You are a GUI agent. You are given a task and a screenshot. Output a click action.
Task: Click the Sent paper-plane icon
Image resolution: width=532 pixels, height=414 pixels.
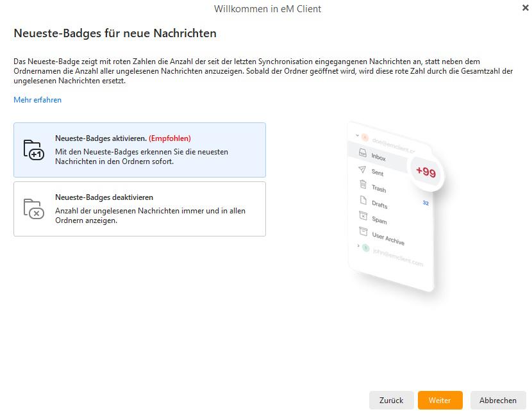(x=362, y=170)
